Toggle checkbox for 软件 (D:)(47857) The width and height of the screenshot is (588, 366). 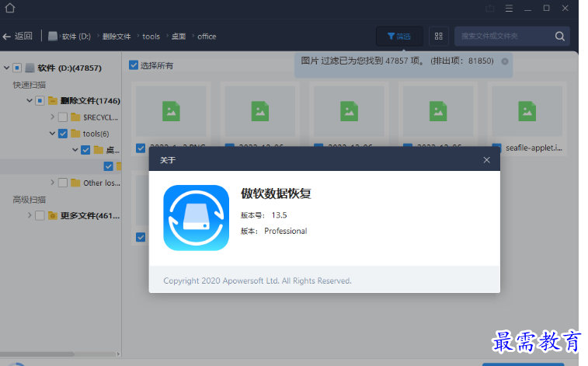coord(17,68)
